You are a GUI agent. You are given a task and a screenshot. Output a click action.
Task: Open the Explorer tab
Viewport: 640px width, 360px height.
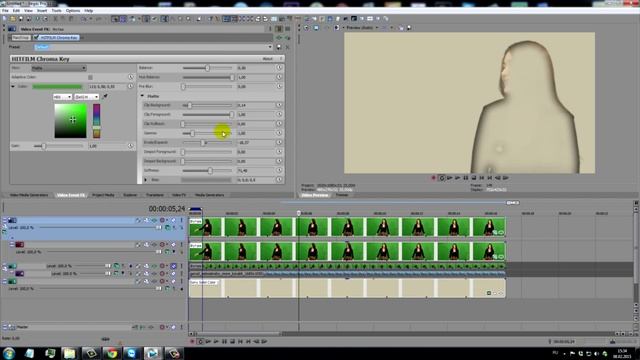(x=130, y=195)
